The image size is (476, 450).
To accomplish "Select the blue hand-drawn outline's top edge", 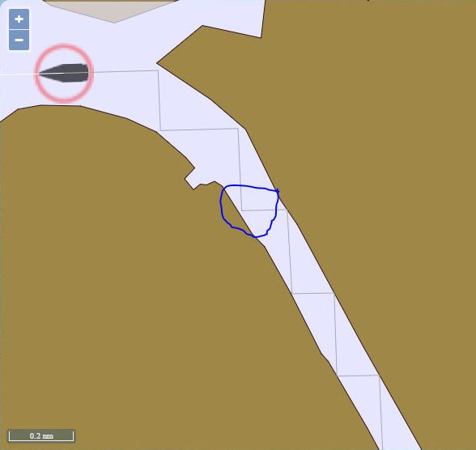I will 250,186.
